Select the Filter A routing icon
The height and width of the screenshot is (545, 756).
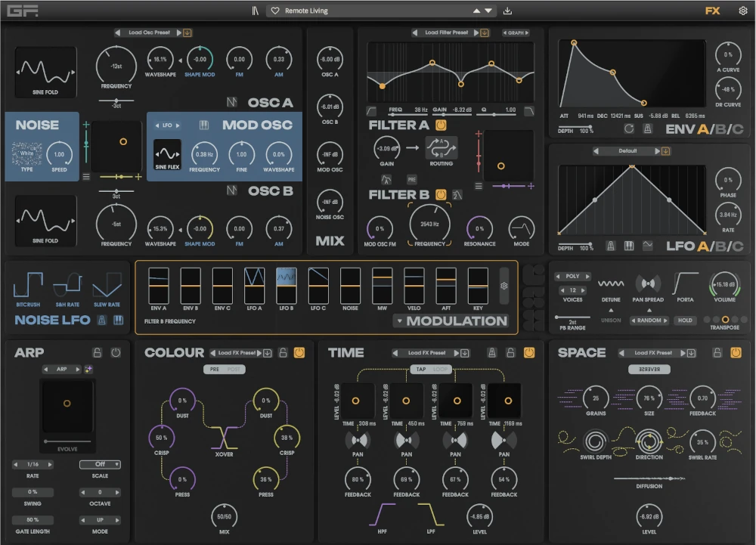[x=442, y=148]
